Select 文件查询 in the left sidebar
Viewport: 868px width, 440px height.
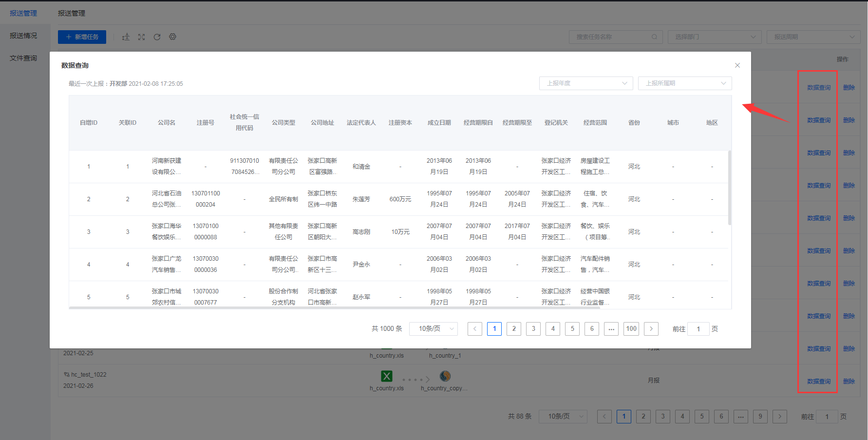23,58
